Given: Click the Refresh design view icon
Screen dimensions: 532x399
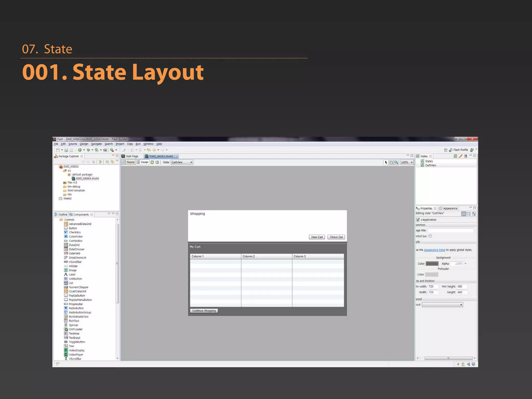Looking at the screenshot, I should 152,162.
